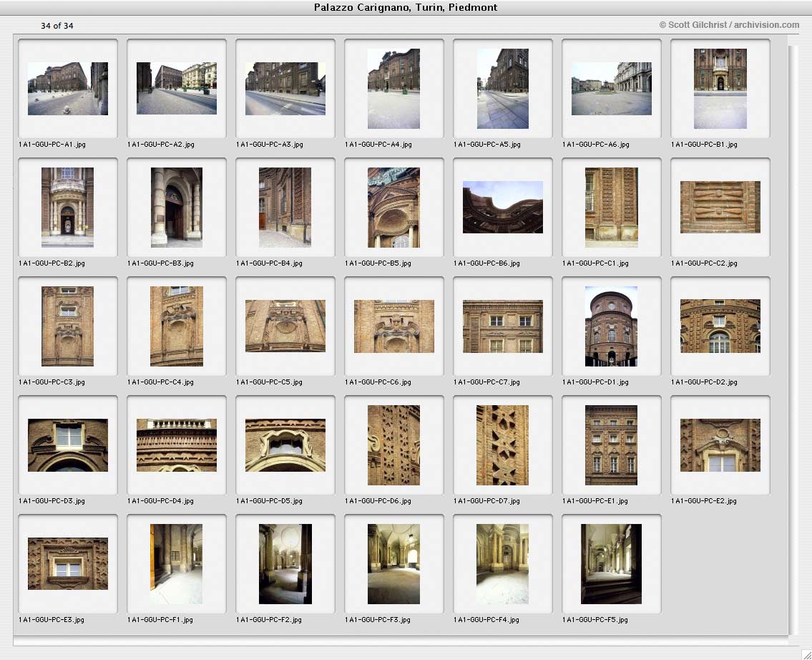
Task: Click the vertical scrollbar beside the gallery
Action: click(793, 339)
